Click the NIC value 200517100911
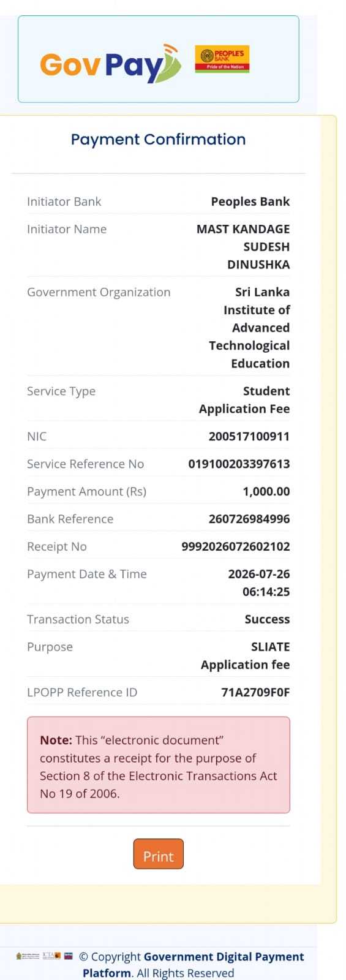Screen dimensions: 346x980 point(249,436)
